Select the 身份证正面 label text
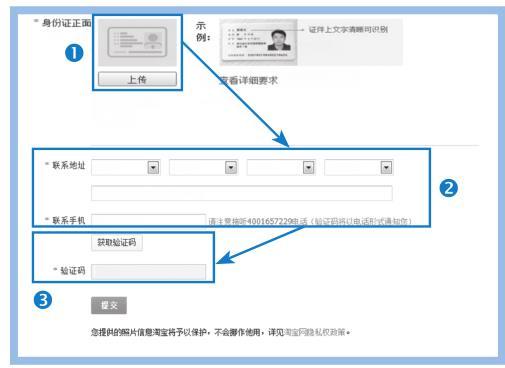Image resolution: width=505 pixels, height=368 pixels. [x=67, y=23]
